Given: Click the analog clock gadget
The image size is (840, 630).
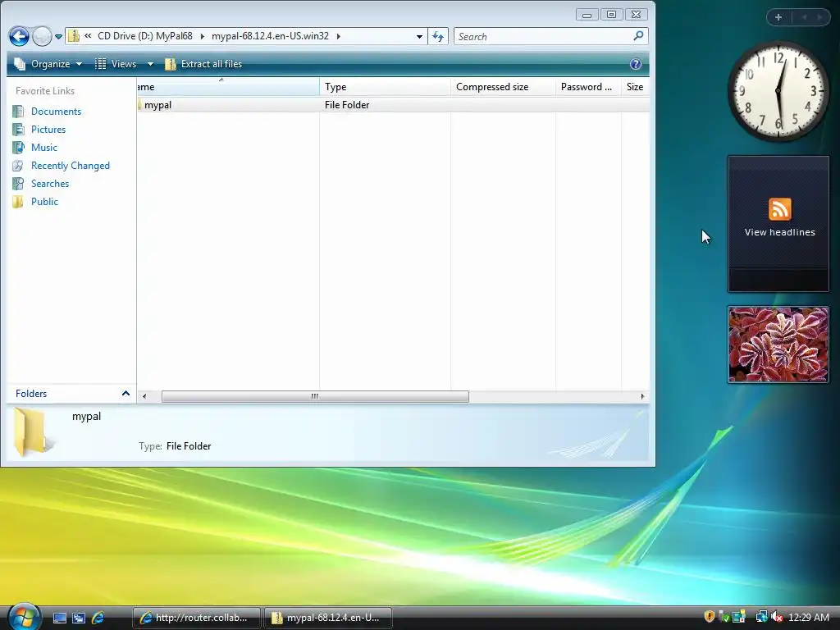Looking at the screenshot, I should pos(778,92).
